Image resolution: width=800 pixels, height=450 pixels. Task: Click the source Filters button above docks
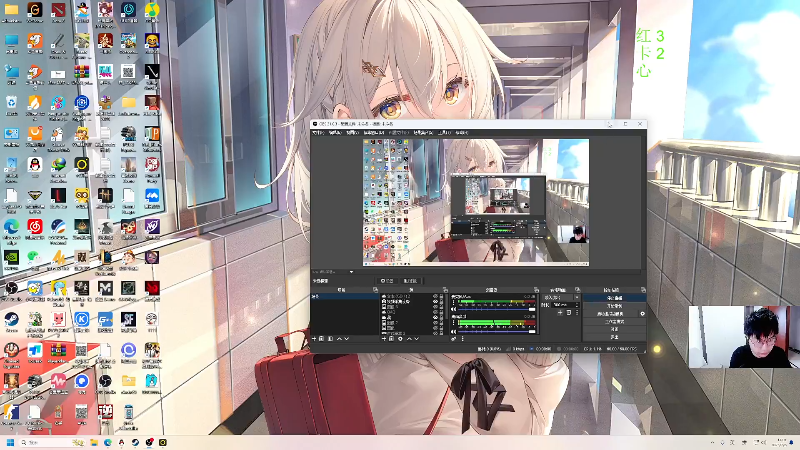point(411,281)
